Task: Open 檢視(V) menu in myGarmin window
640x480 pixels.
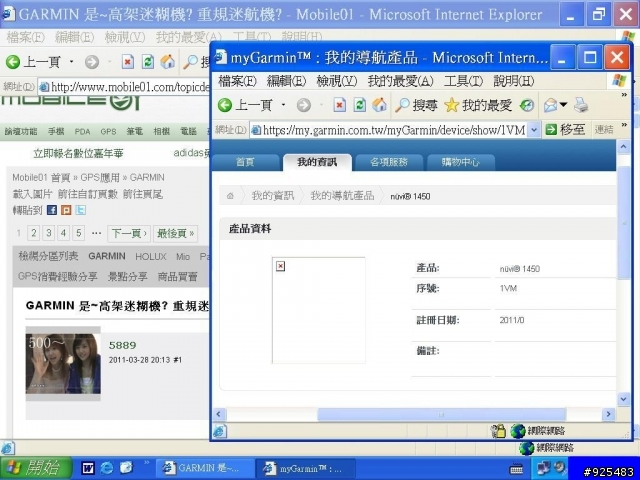Action: pos(336,81)
